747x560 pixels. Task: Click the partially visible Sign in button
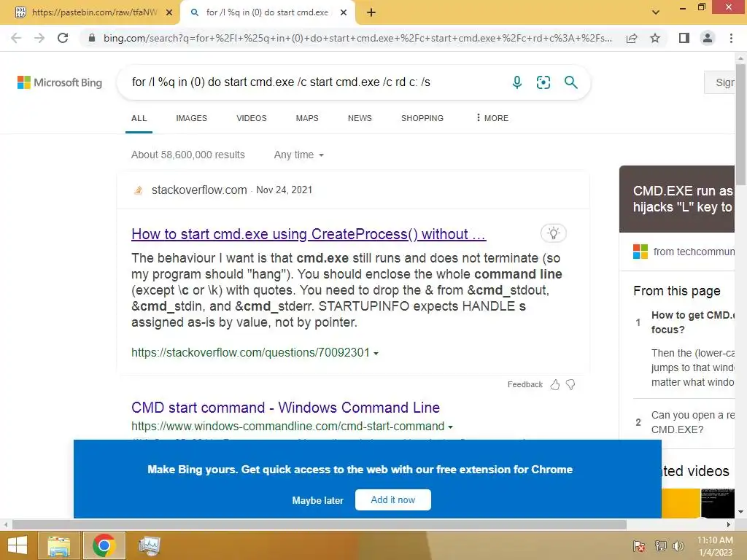[x=720, y=82]
